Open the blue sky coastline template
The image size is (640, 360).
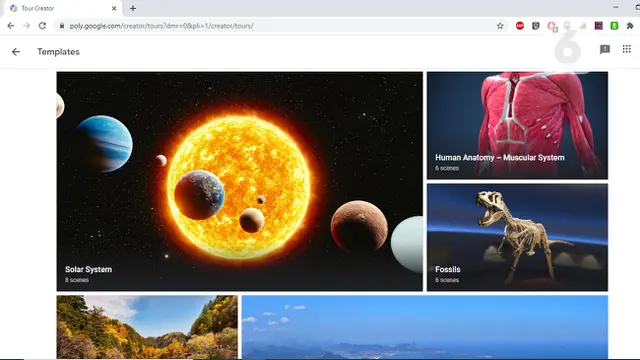click(x=424, y=327)
